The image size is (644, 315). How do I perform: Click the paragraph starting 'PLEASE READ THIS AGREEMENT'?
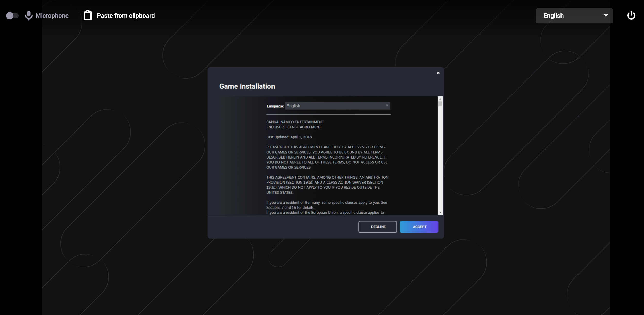[x=327, y=157]
